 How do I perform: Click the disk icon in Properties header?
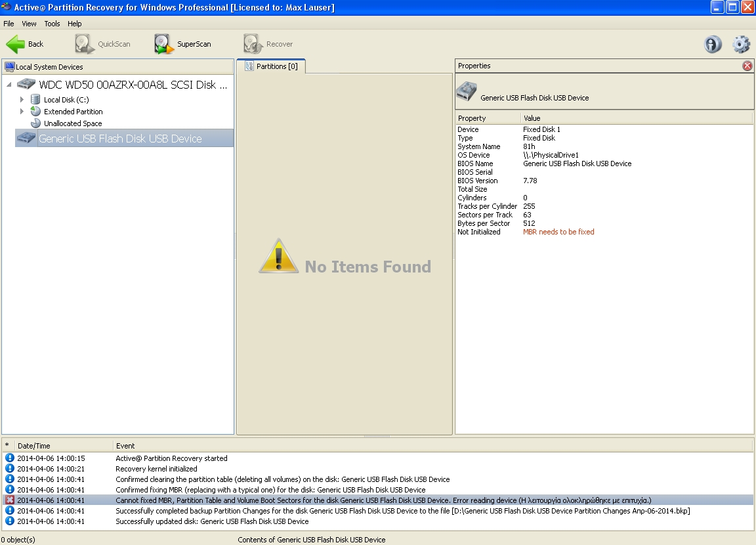(466, 91)
